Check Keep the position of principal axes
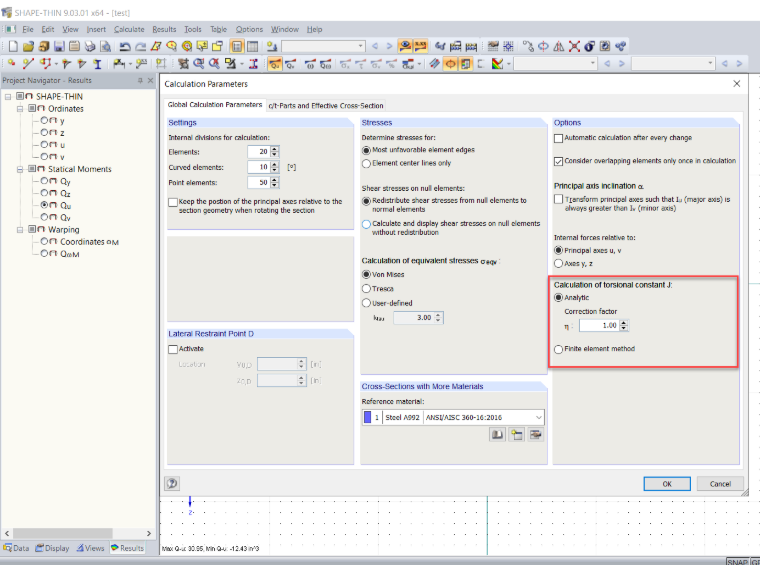The height and width of the screenshot is (570, 760). (x=173, y=202)
